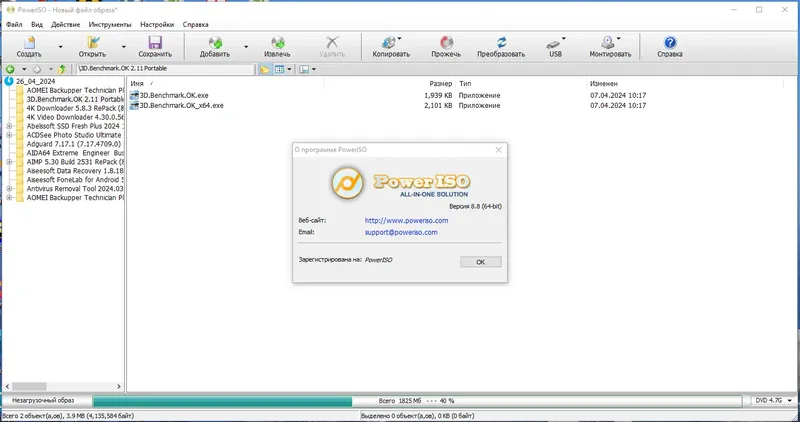Click the tree scrollbar right arrow
Image resolution: width=800 pixels, height=422 pixels.
[x=119, y=387]
